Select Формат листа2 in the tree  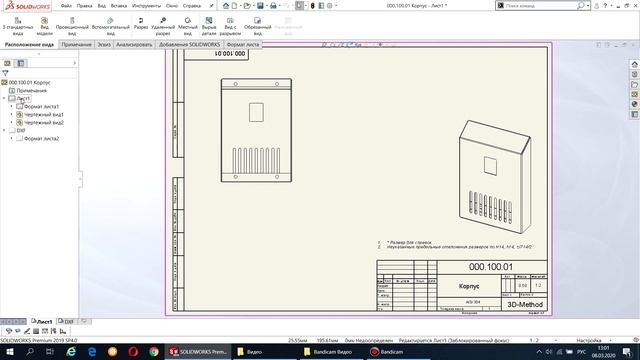click(41, 138)
